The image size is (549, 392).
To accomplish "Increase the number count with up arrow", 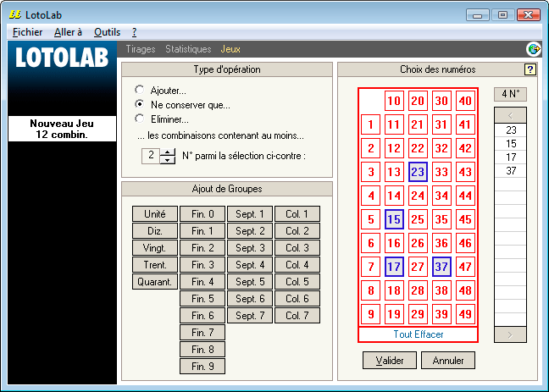I will (x=168, y=152).
